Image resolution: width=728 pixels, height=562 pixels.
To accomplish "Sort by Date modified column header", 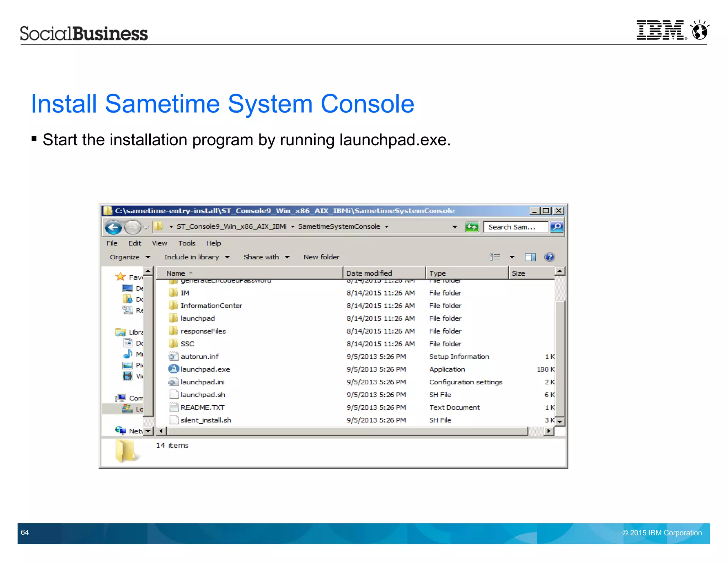I will 385,273.
